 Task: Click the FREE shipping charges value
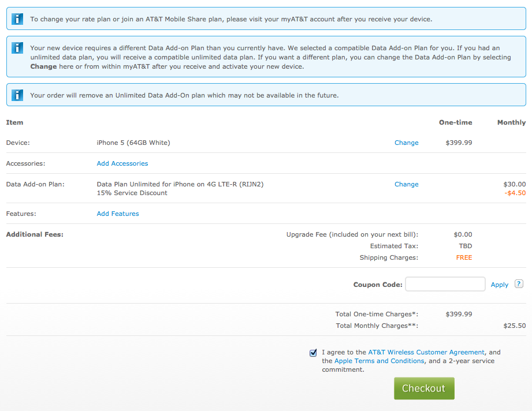point(464,257)
